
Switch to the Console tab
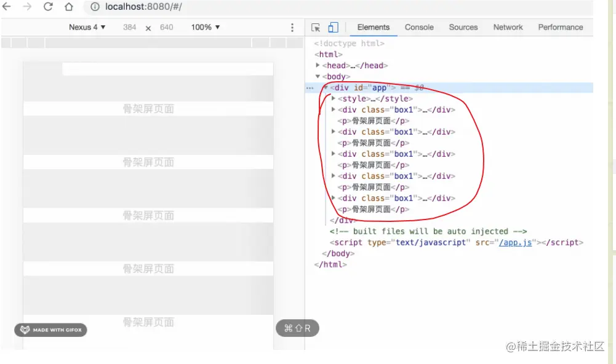419,27
